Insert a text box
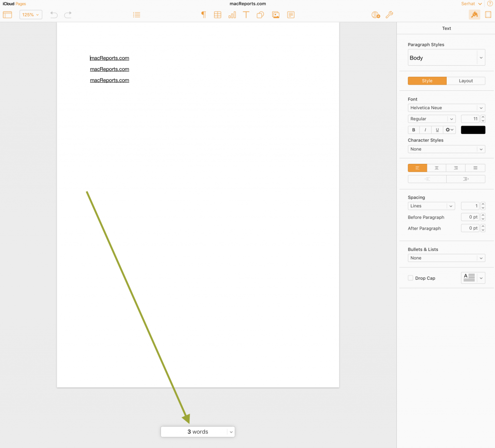Viewport: 495px width, 448px height. click(x=246, y=15)
